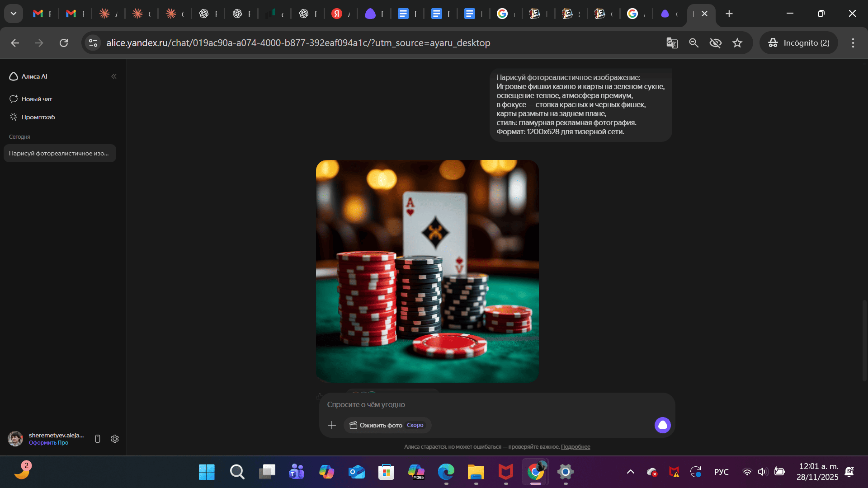
Task: Open the tab search dropdown arrow
Action: point(14,14)
